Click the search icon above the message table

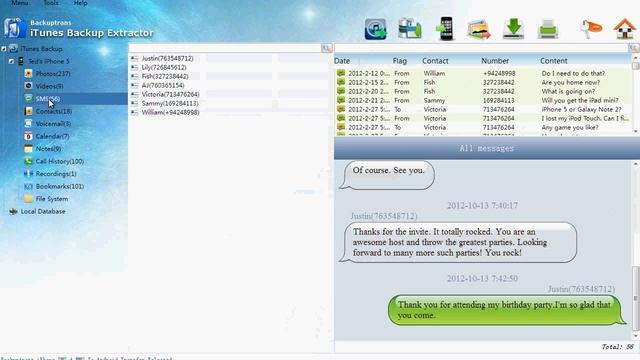click(x=633, y=49)
